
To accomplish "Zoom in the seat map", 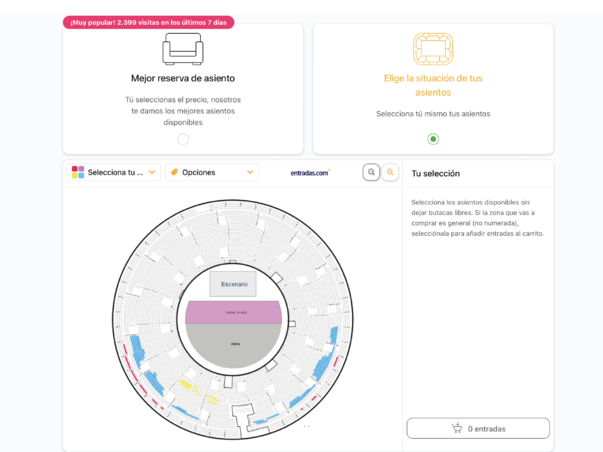I will pyautogui.click(x=390, y=172).
